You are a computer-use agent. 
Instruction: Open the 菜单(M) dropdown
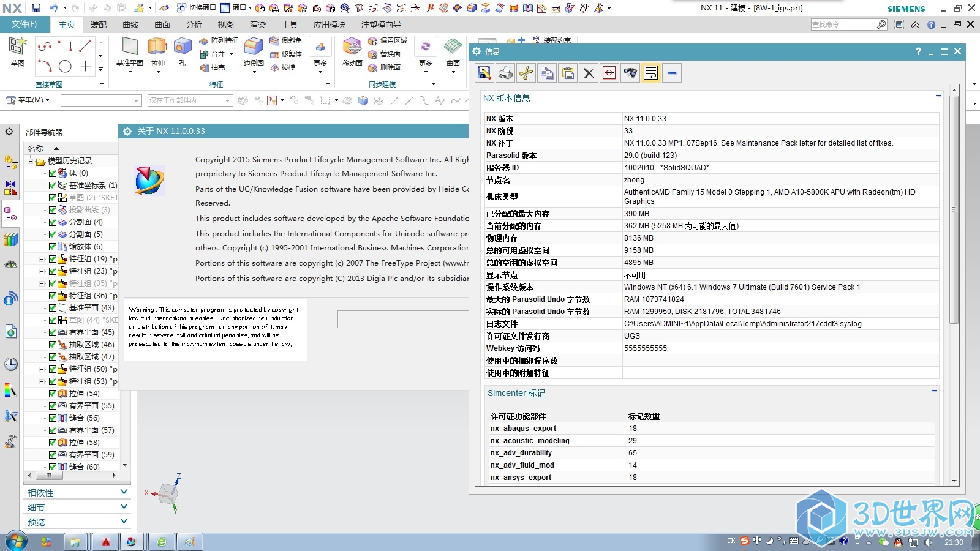(x=28, y=100)
